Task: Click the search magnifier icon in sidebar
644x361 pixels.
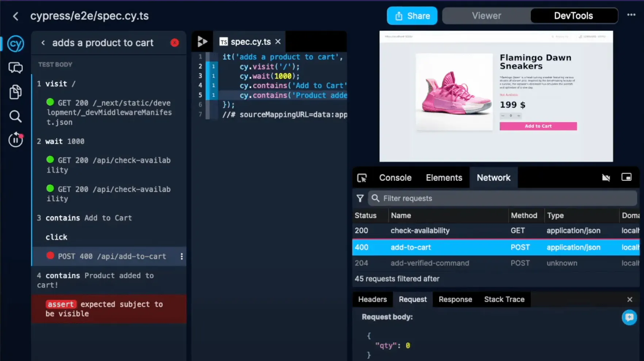Action: pyautogui.click(x=15, y=116)
